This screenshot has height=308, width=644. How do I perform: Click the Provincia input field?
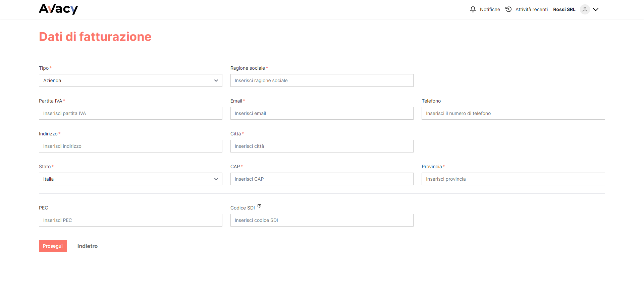(513, 179)
